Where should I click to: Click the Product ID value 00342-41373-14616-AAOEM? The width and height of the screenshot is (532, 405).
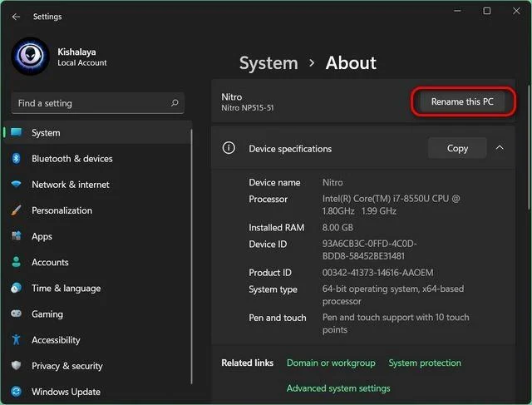[377, 273]
